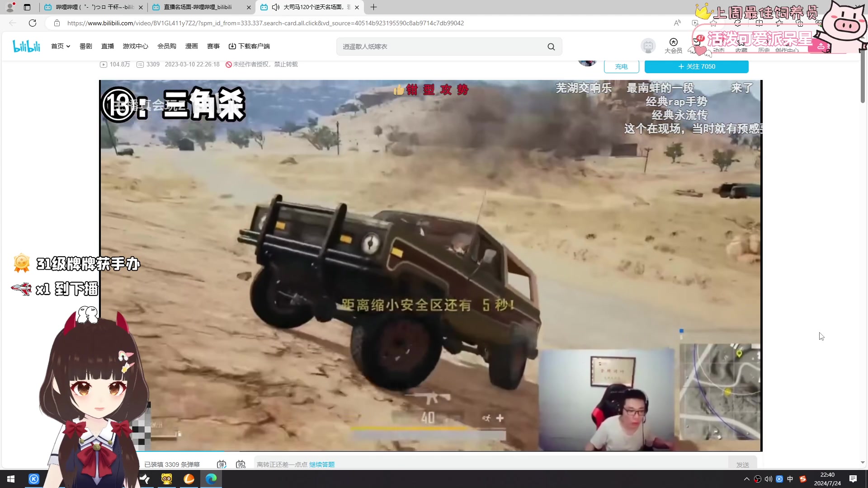Open the orange browser taskbar icon
Viewport: 868px width, 488px height.
pyautogui.click(x=189, y=479)
